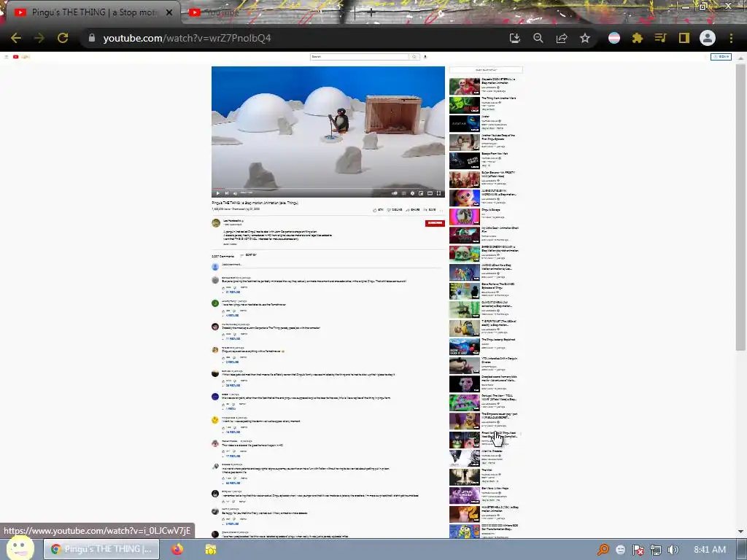747x560 pixels.
Task: Toggle the browser side panel icon
Action: click(684, 38)
